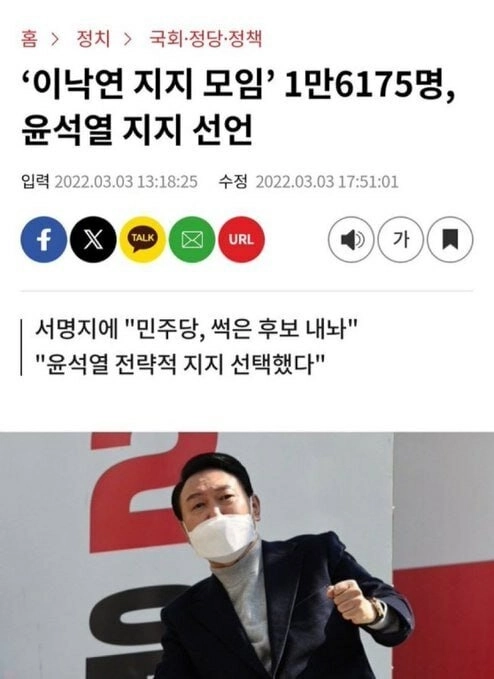
Task: Click the 수정 2022.03.03 17:51:01 timestamp
Action: point(308,181)
